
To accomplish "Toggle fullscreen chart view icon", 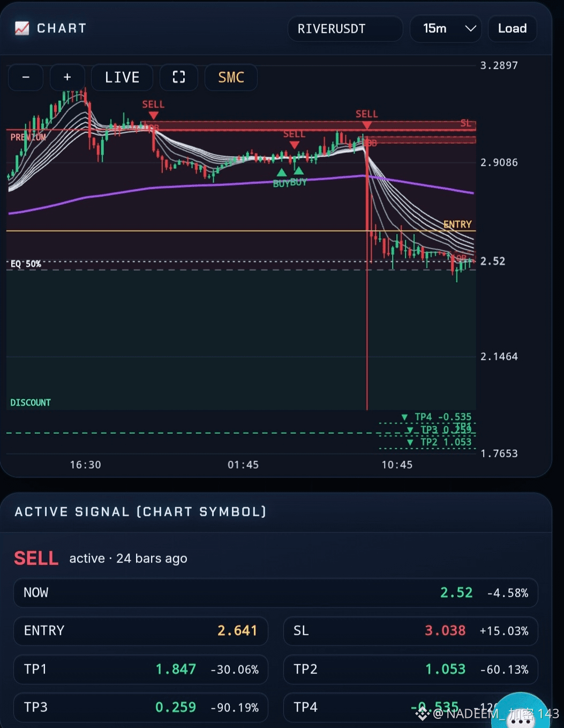I will pyautogui.click(x=179, y=77).
